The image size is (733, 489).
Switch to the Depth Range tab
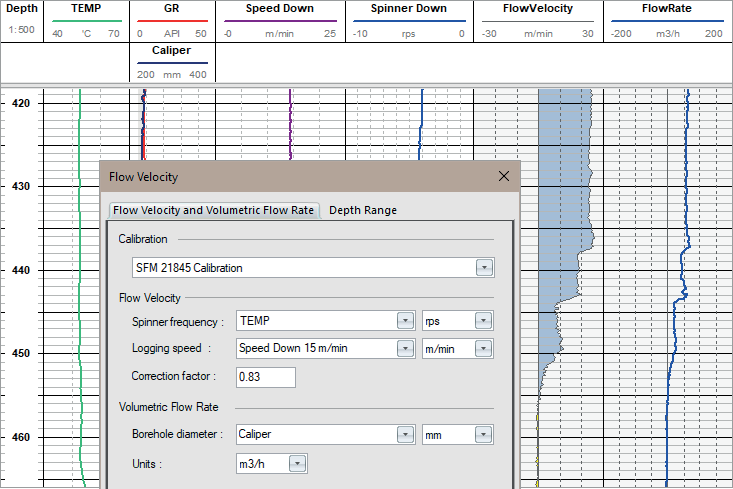(x=363, y=210)
